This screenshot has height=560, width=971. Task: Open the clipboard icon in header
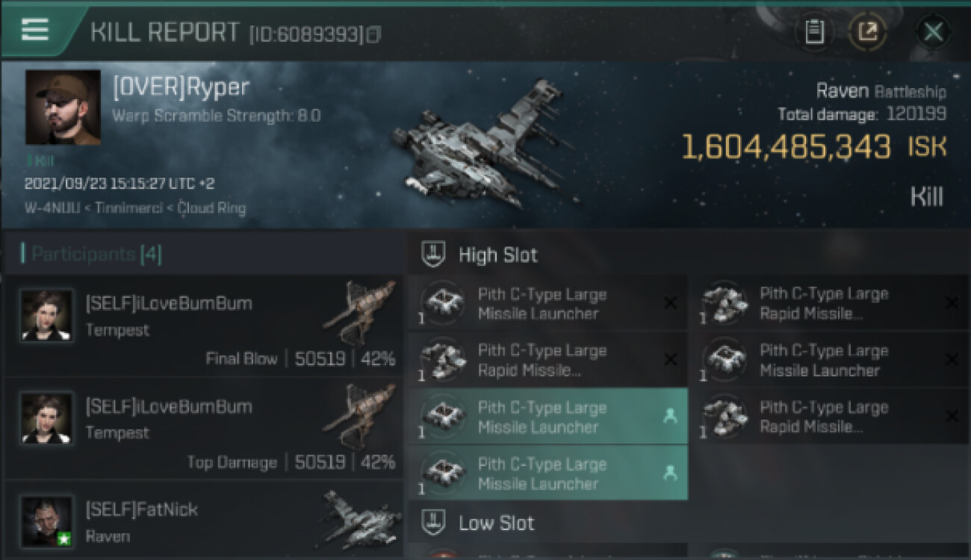click(815, 32)
